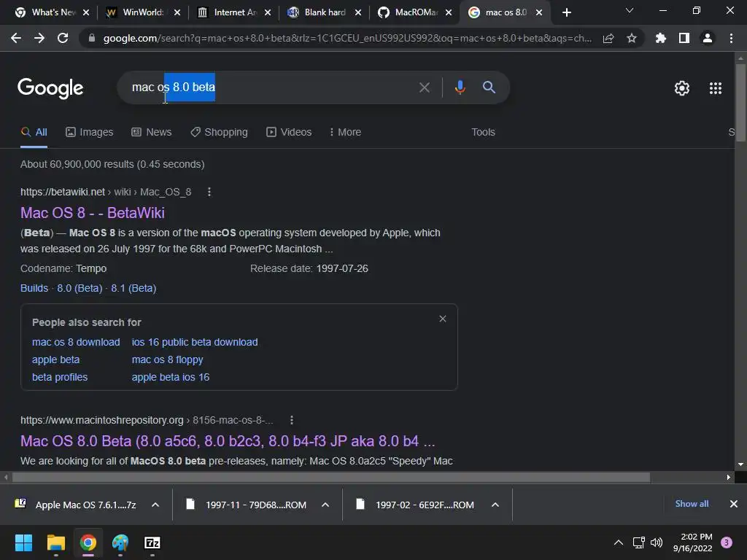Open site info via the lock icon
This screenshot has width=747, height=560.
(92, 38)
